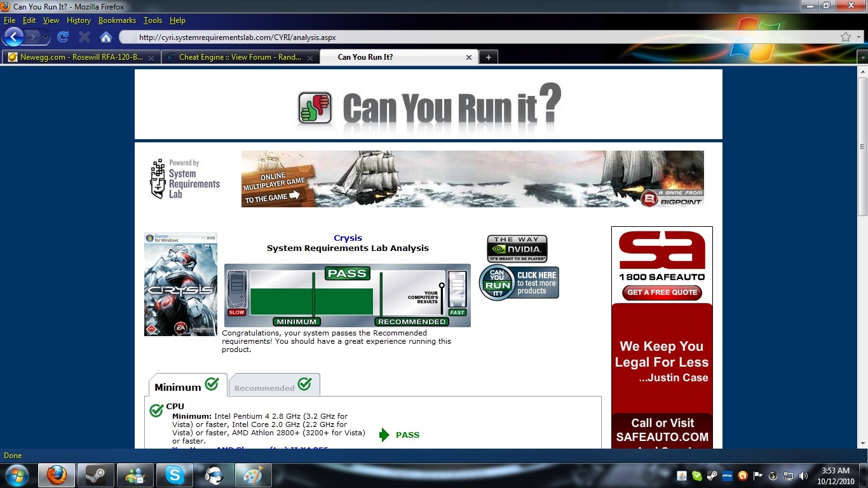Click the Steam tray icon
The image size is (868, 488).
click(x=712, y=475)
